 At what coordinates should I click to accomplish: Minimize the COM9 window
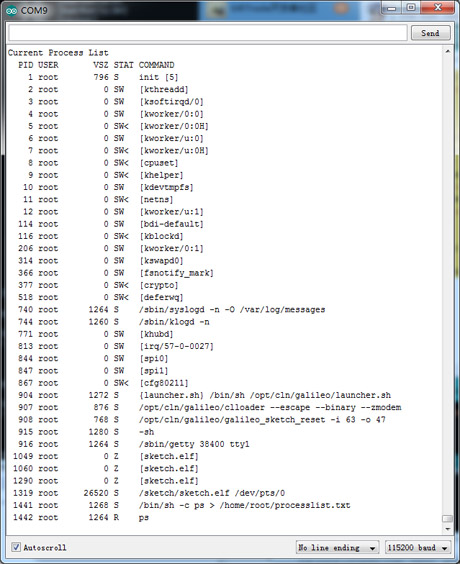pyautogui.click(x=392, y=8)
